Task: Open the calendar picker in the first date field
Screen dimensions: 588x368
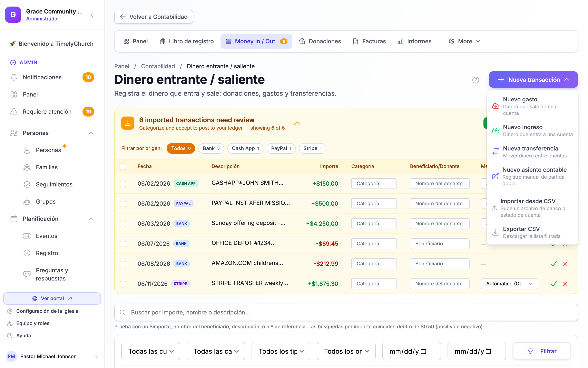Action: tap(423, 351)
